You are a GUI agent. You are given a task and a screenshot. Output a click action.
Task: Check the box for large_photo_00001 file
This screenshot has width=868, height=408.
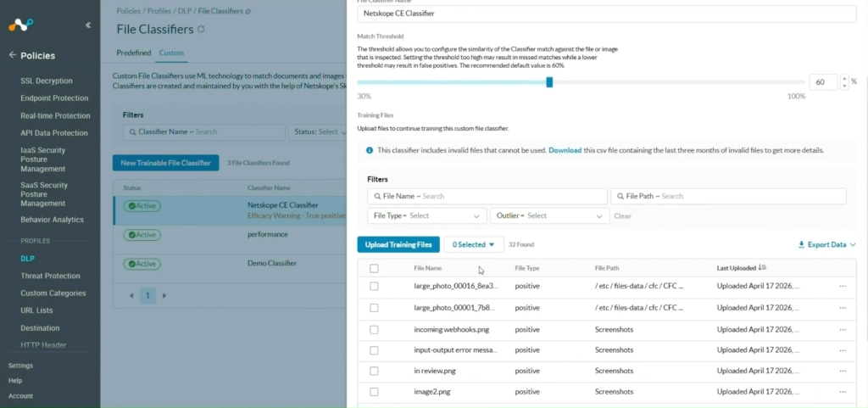[x=374, y=308]
